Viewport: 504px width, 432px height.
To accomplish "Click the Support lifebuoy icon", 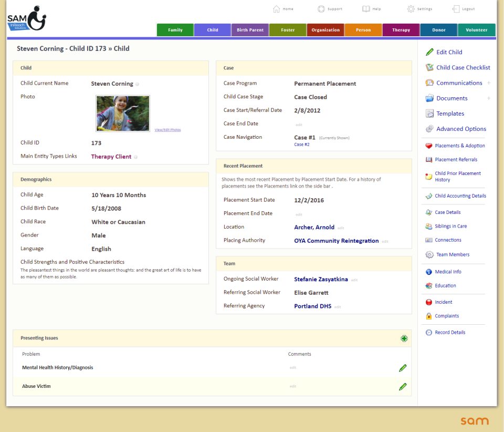I will pos(321,9).
